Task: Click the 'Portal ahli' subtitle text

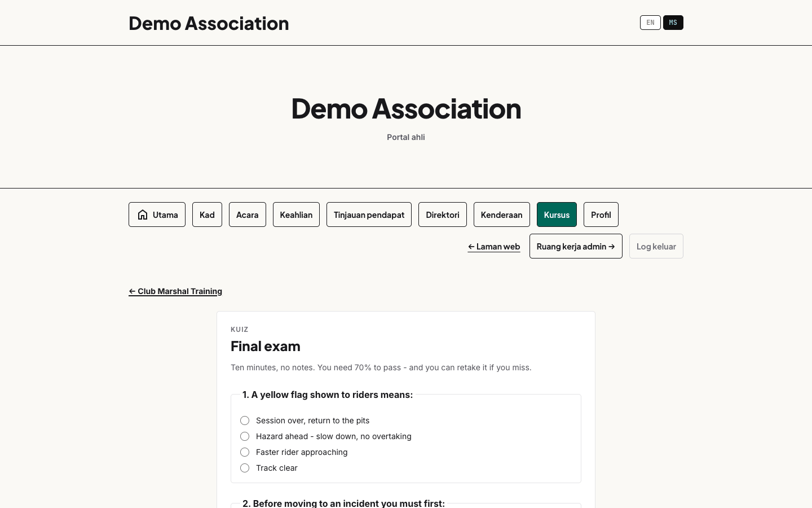Action: pos(406,137)
